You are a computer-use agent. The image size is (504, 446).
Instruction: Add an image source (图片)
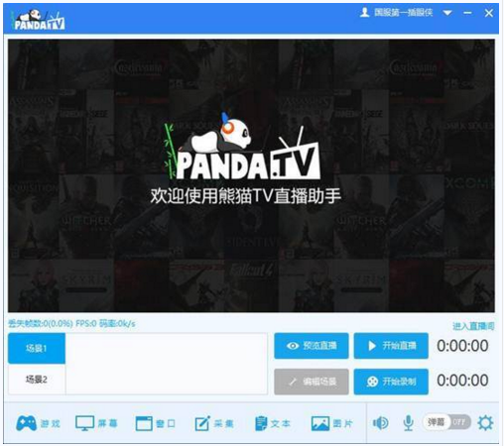[x=331, y=423]
